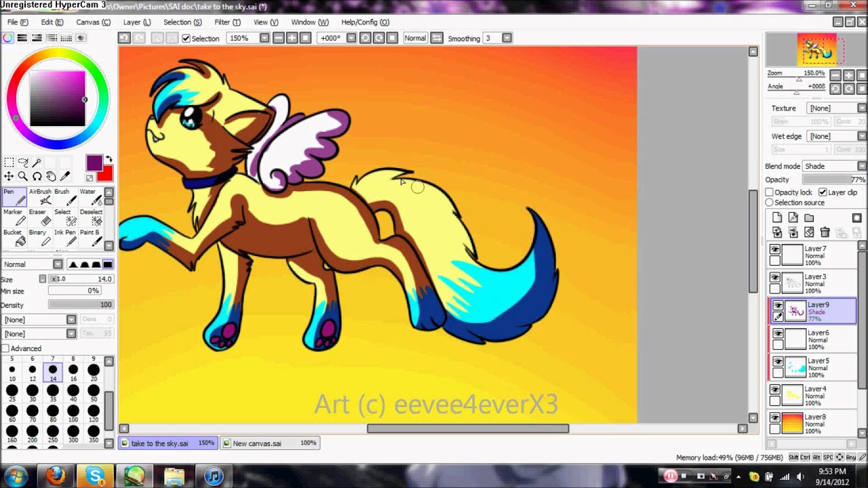The width and height of the screenshot is (868, 488).
Task: Select the zoom magnifier tool
Action: point(23,176)
